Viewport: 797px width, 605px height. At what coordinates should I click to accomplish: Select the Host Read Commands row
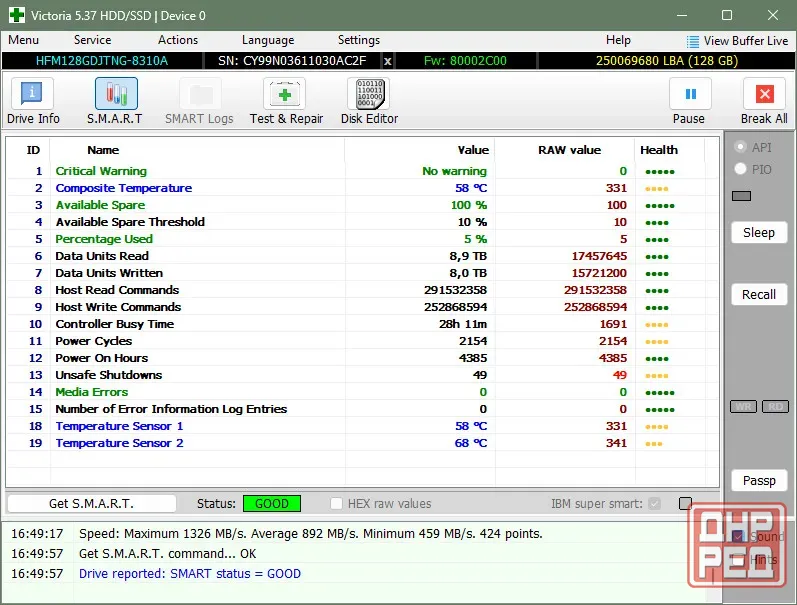[363, 290]
